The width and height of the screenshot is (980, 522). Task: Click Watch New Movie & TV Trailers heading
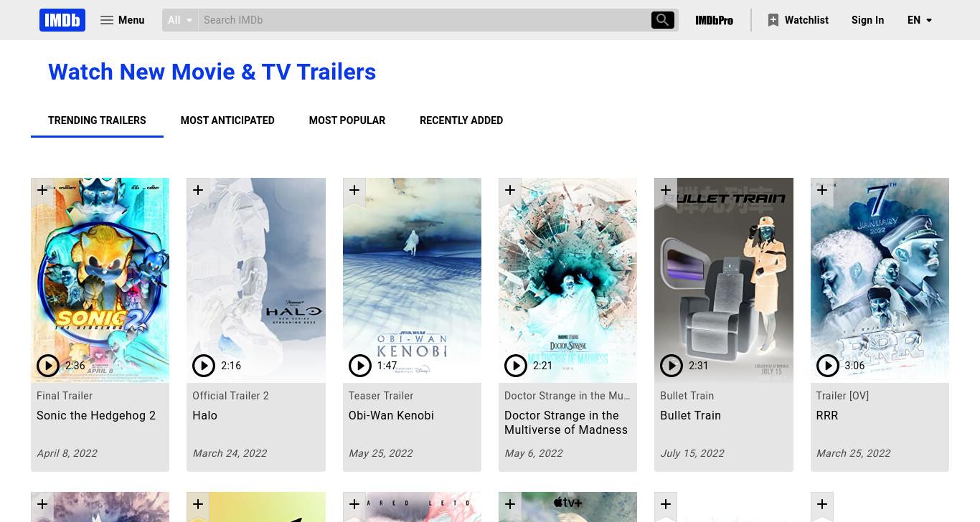coord(212,72)
